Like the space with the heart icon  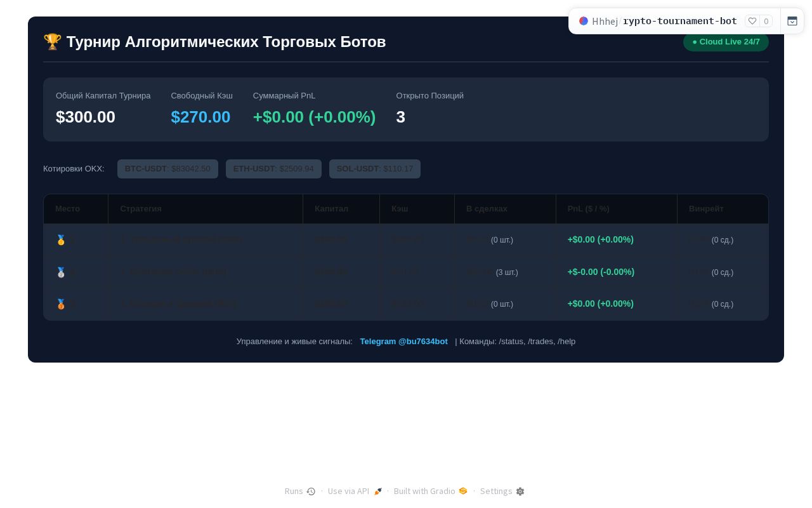752,21
